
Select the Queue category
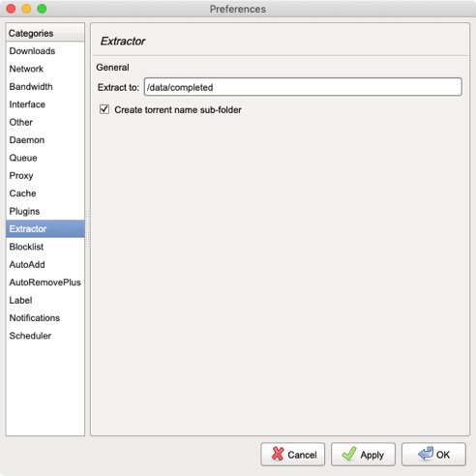pyautogui.click(x=45, y=158)
